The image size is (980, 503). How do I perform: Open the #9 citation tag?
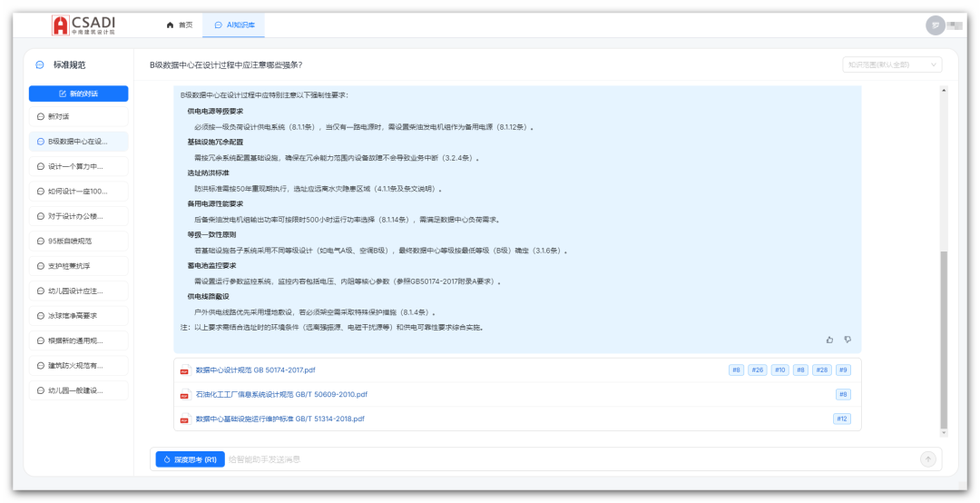click(x=843, y=370)
